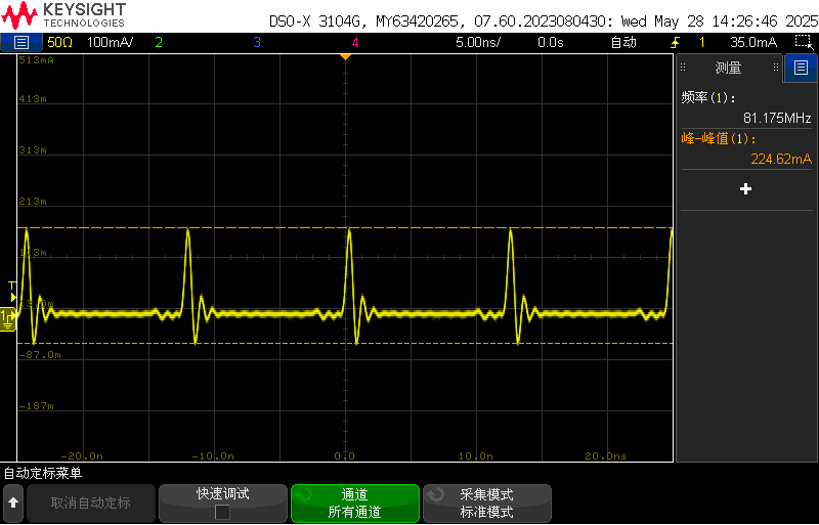
Task: Open the 通道 所有通道 softkey
Action: [355, 503]
